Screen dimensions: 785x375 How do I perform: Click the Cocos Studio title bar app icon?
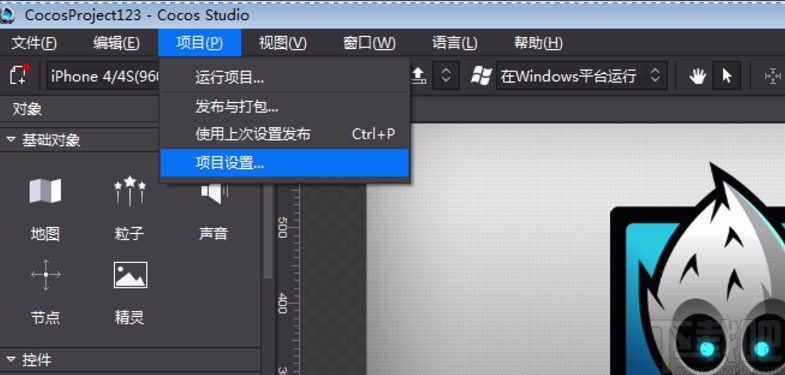pyautogui.click(x=7, y=15)
